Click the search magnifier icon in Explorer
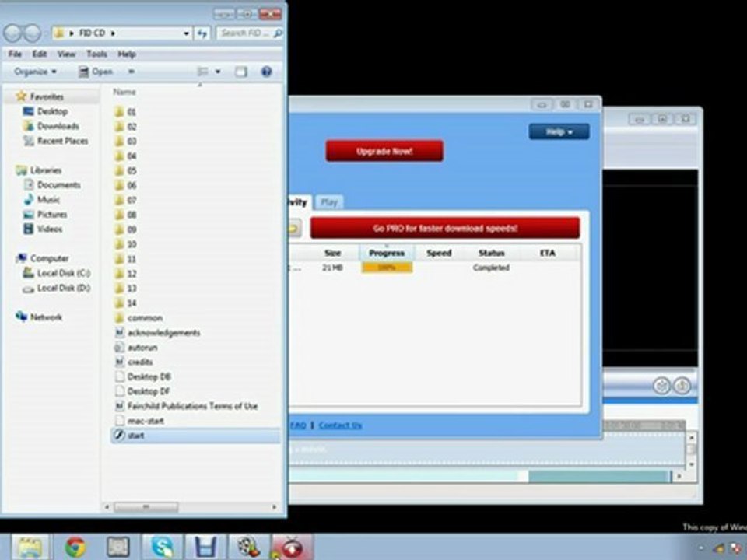Viewport: 747px width, 560px height. tap(278, 33)
